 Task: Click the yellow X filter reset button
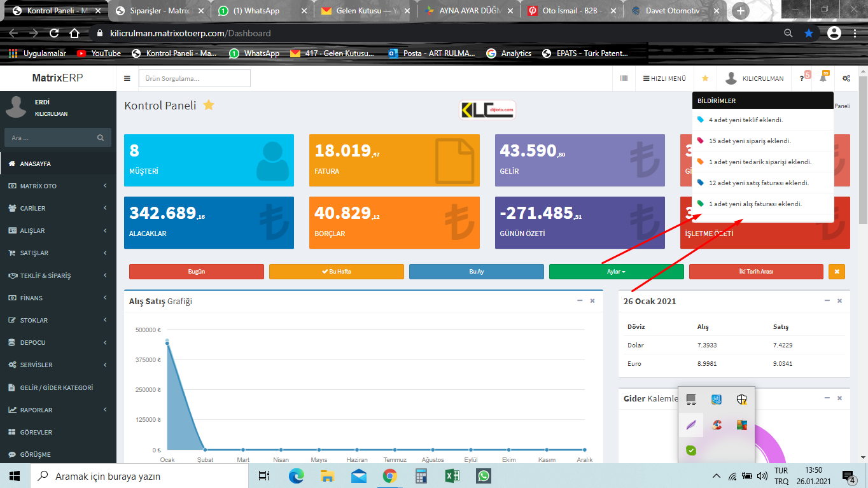(836, 272)
